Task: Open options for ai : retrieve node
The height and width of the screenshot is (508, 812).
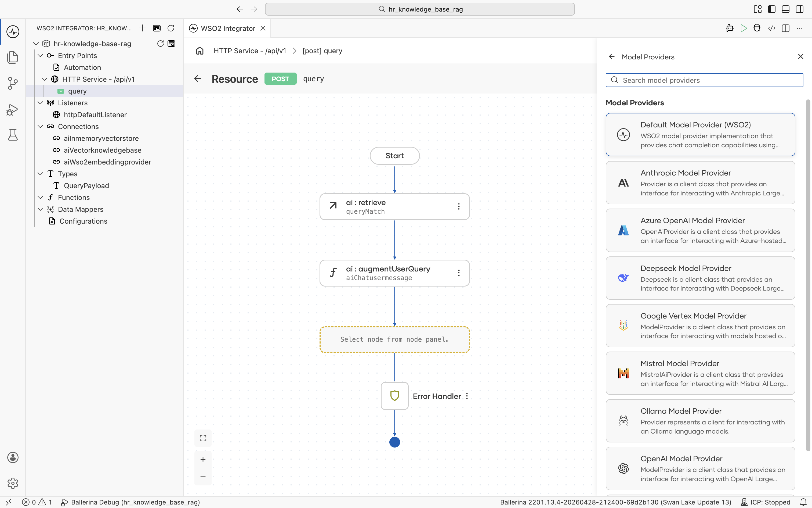Action: [459, 206]
